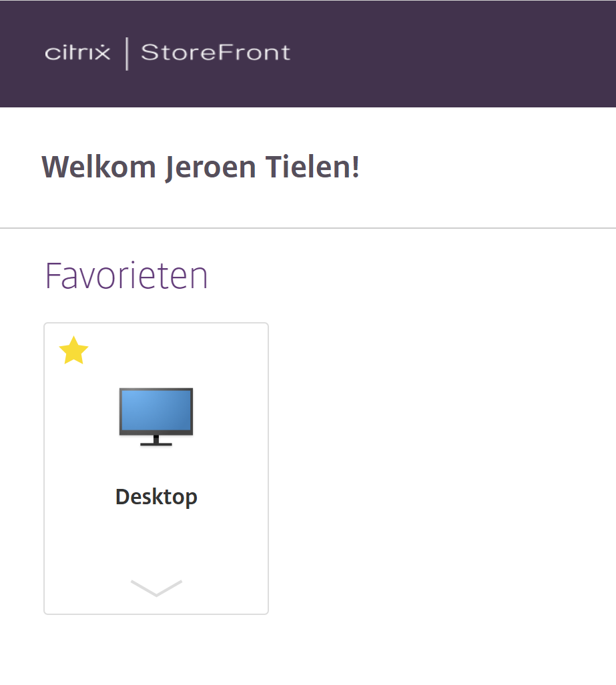Launch the blue monitor Desktop icon

156,417
